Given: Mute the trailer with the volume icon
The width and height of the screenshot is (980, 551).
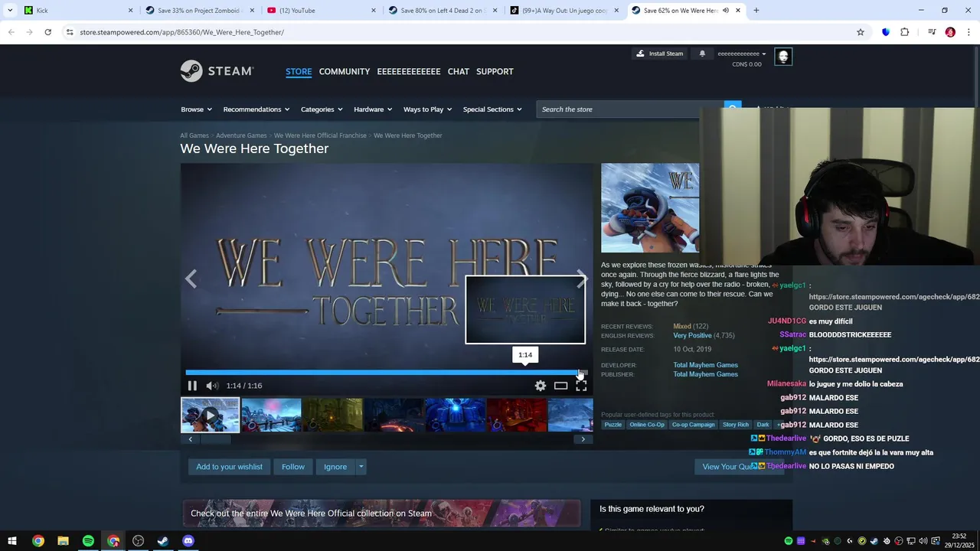Looking at the screenshot, I should point(212,386).
